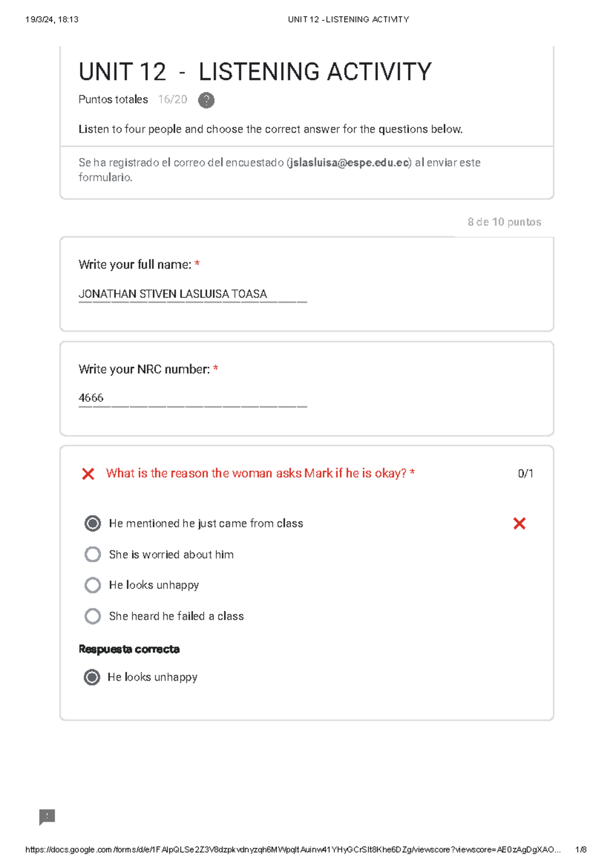Click the "8 de 10 puntos" section score
Image resolution: width=613 pixels, height=868 pixels.
(504, 222)
